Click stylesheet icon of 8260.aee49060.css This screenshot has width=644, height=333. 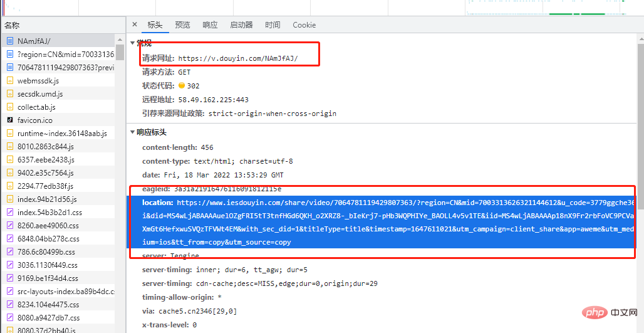tap(10, 225)
